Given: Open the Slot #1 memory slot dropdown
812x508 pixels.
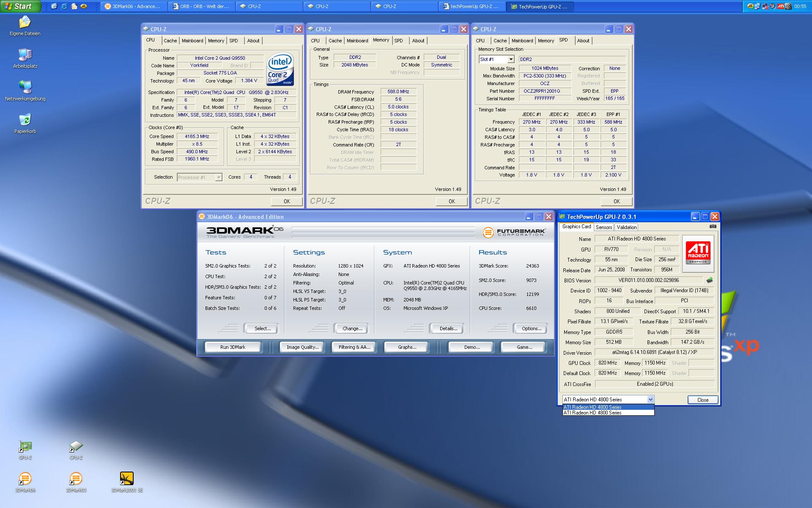Looking at the screenshot, I should click(x=510, y=59).
